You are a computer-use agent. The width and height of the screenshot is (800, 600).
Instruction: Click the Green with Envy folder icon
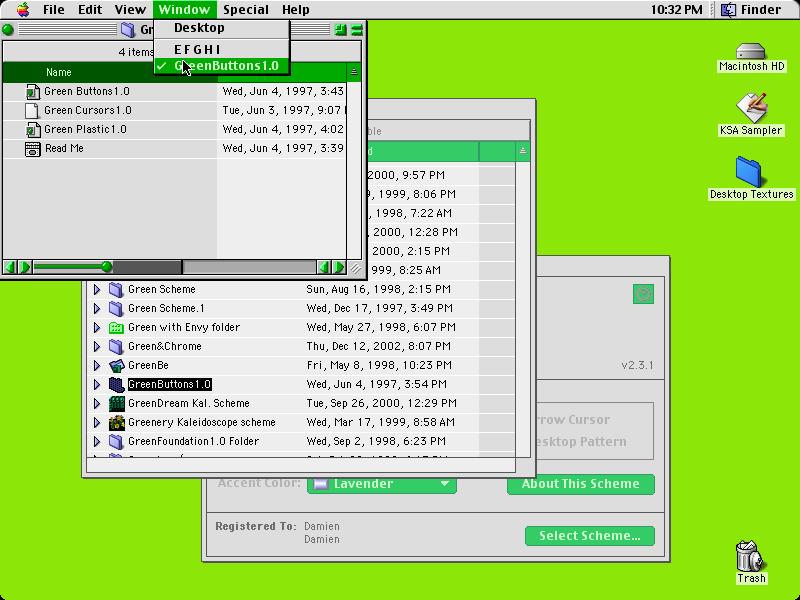116,328
